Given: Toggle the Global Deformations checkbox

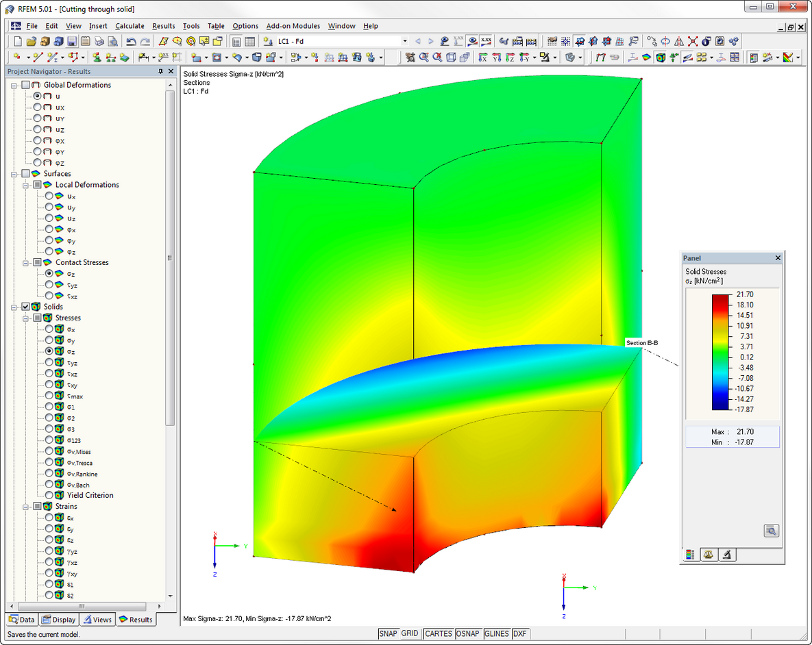Looking at the screenshot, I should [x=25, y=85].
